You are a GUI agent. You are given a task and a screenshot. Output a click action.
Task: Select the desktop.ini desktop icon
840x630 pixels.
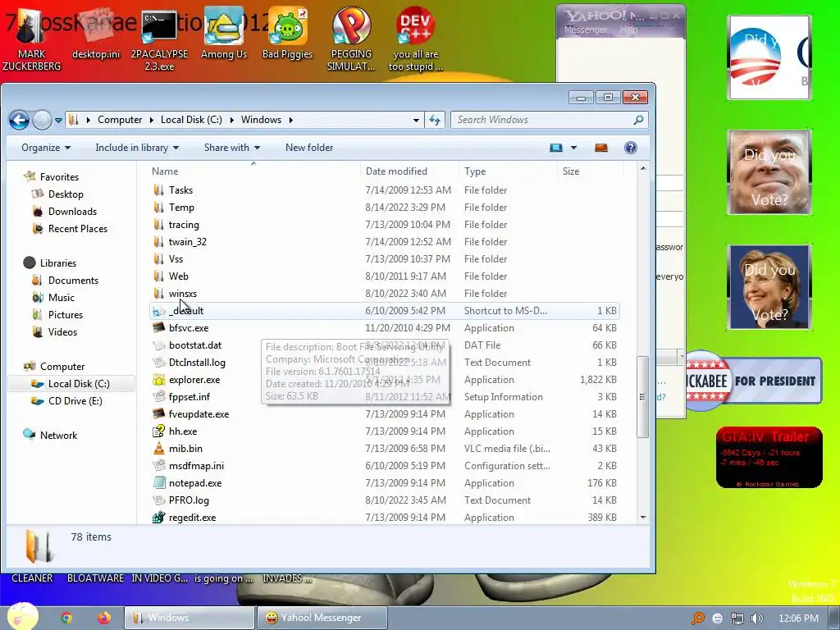pos(96,34)
